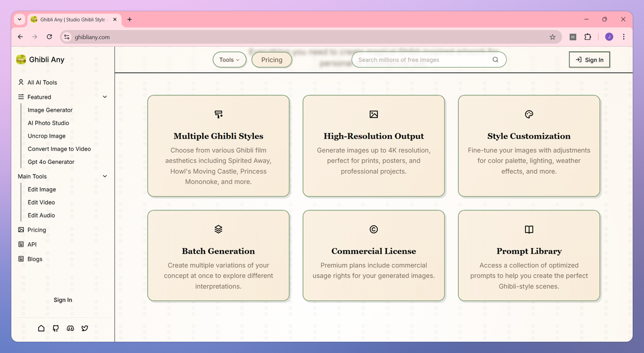The width and height of the screenshot is (644, 353).
Task: Open Edit Video in Main Tools
Action: (x=41, y=203)
